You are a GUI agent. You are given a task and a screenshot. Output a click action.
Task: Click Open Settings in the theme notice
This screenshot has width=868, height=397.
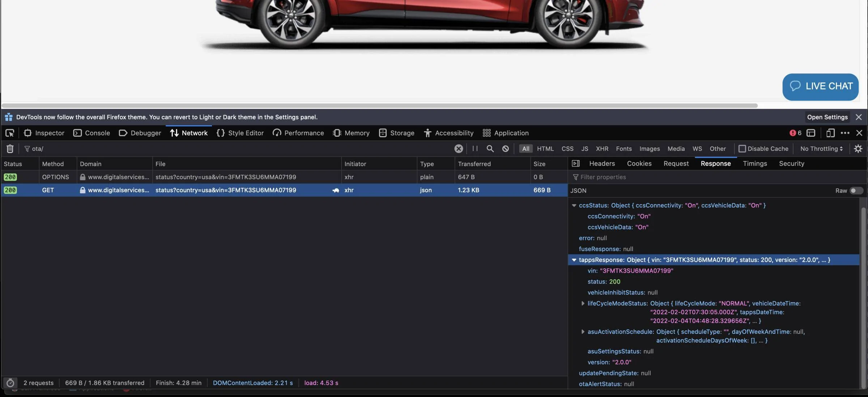pyautogui.click(x=827, y=117)
